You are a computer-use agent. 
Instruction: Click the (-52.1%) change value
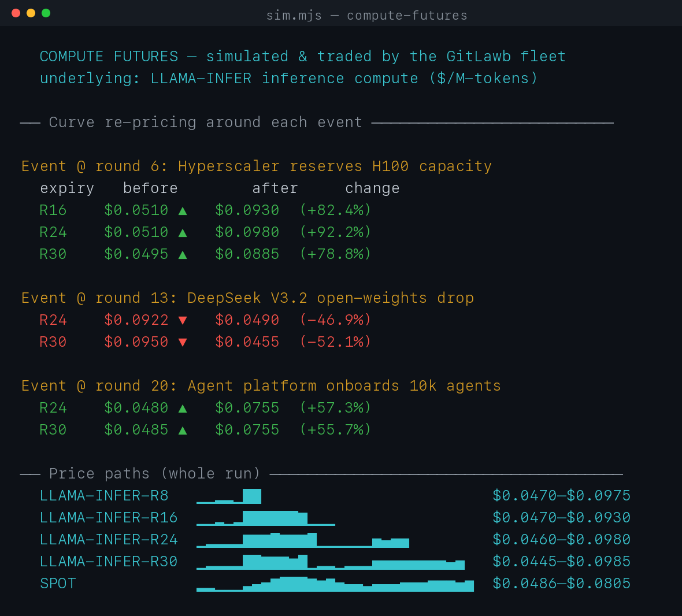pos(335,342)
